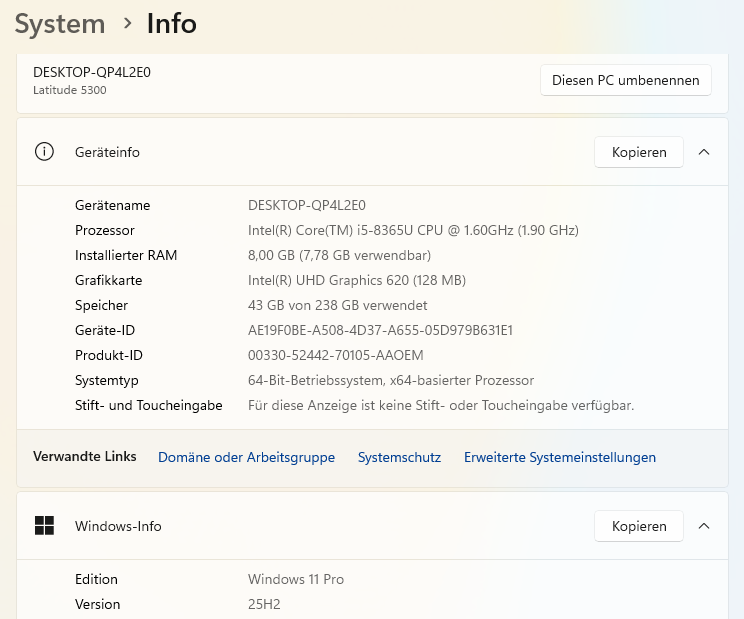
Task: Copy device info with Geräteinfo Kopieren button
Action: (639, 152)
